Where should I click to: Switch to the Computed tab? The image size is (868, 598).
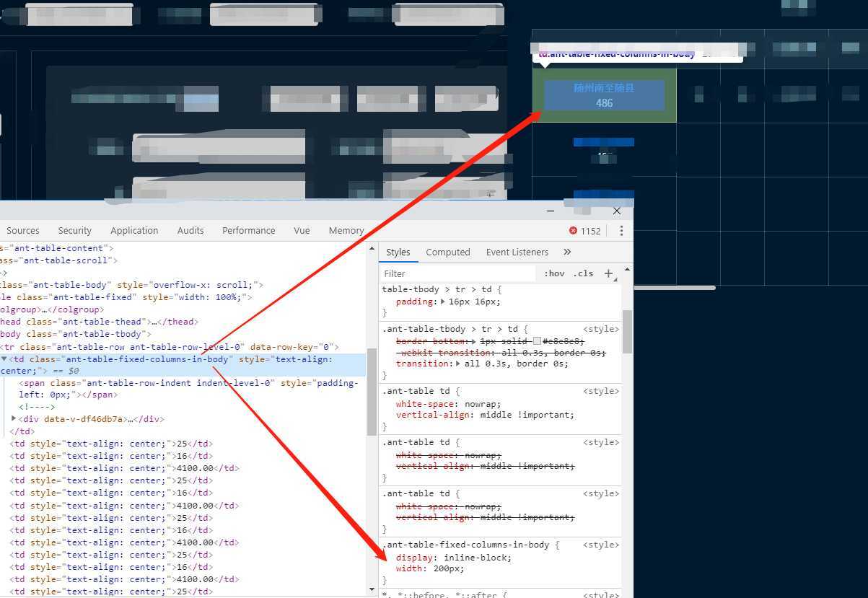447,252
